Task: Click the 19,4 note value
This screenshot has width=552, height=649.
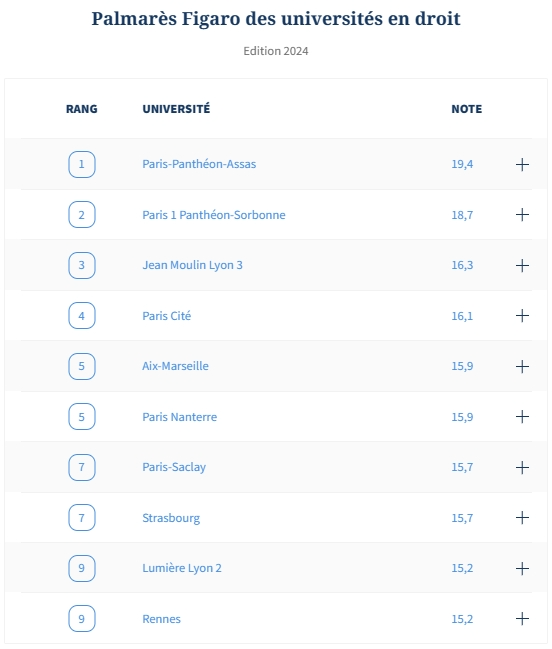Action: tap(462, 164)
